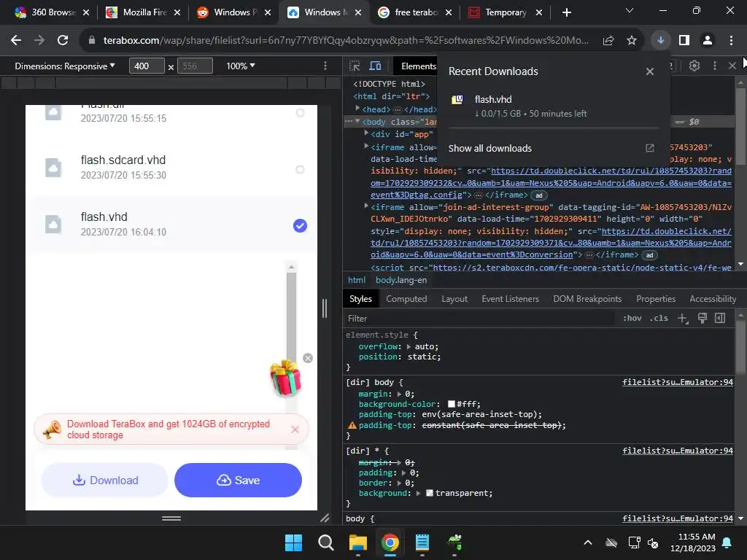Open the gift box promotion

286,378
